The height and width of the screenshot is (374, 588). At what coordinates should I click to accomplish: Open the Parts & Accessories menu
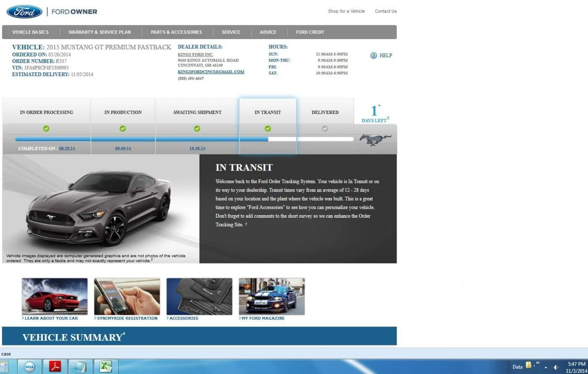tap(176, 32)
